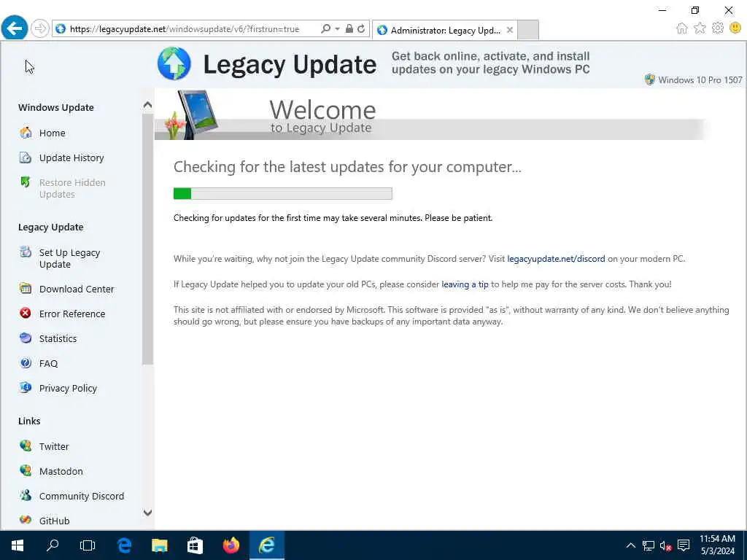
Task: Click the Twitter globe icon
Action: tap(26, 446)
